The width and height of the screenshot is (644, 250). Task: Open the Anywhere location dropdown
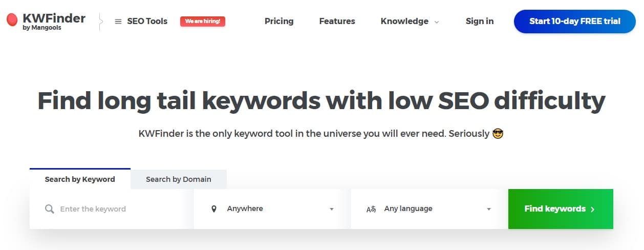point(331,209)
